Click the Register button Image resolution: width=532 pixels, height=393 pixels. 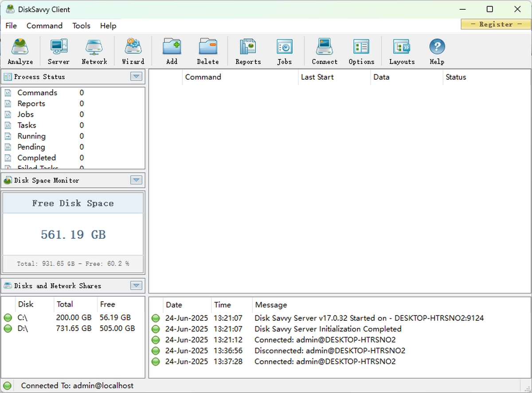[x=495, y=24]
